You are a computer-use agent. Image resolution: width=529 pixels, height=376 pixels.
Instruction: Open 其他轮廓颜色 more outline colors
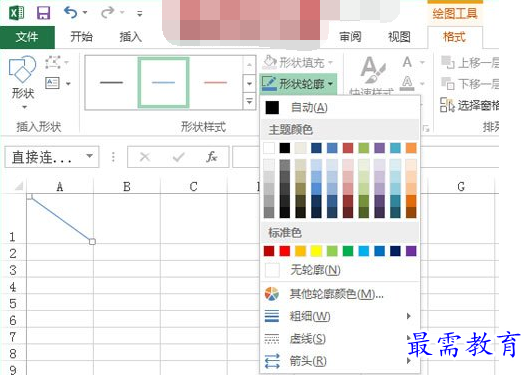tap(340, 294)
